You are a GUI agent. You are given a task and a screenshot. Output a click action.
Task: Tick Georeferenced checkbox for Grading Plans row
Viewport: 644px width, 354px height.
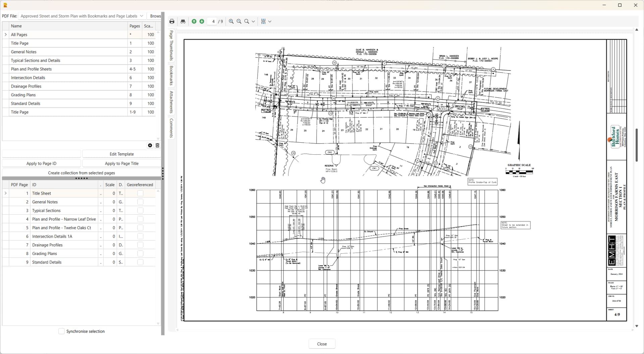(140, 254)
